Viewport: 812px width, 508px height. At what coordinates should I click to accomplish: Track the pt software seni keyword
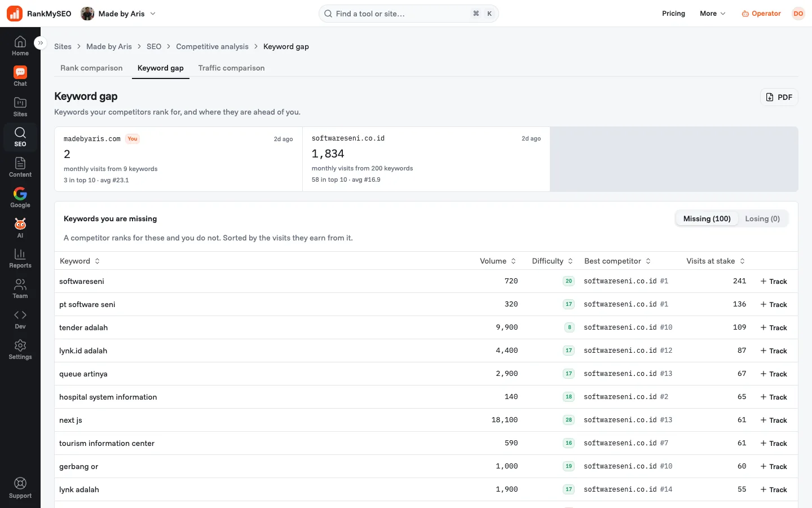click(x=774, y=304)
